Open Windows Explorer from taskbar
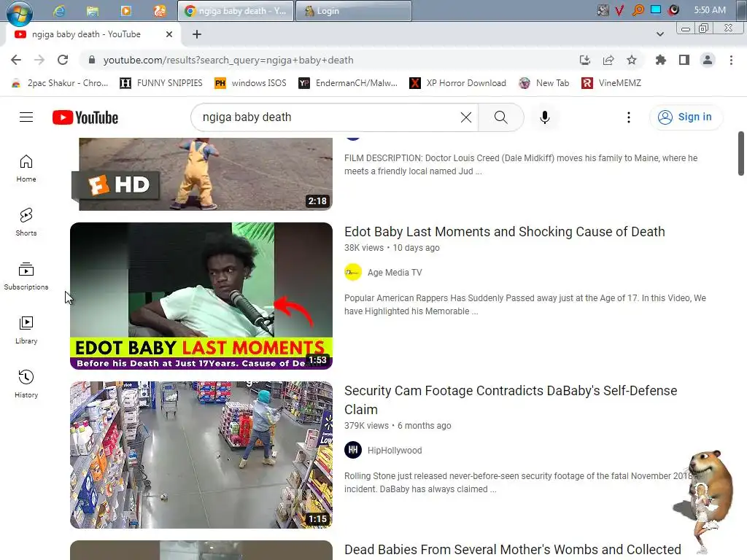 tap(93, 10)
